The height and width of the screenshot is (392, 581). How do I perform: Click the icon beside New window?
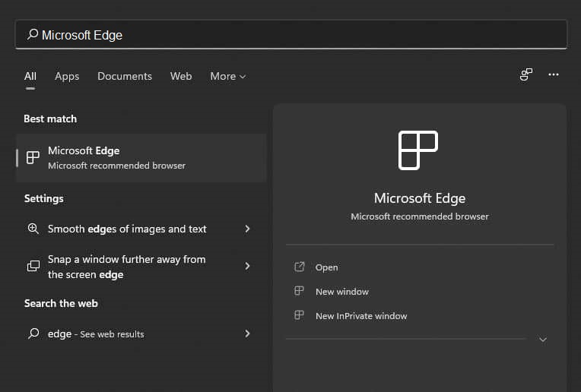click(299, 291)
